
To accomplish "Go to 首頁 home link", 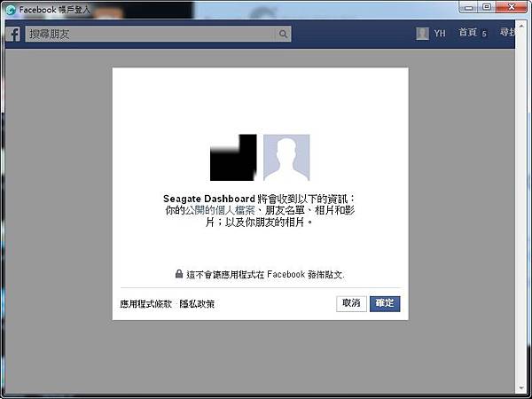I will (468, 33).
